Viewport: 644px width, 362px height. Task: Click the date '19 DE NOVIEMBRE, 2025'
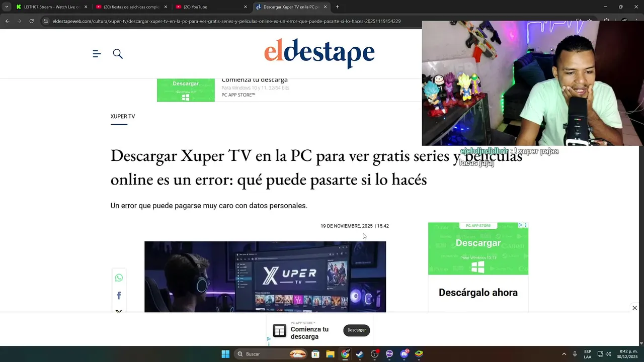(347, 226)
